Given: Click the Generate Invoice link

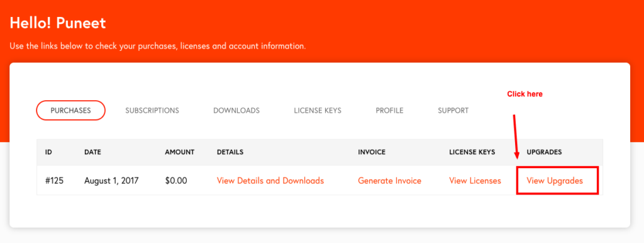Looking at the screenshot, I should (389, 181).
